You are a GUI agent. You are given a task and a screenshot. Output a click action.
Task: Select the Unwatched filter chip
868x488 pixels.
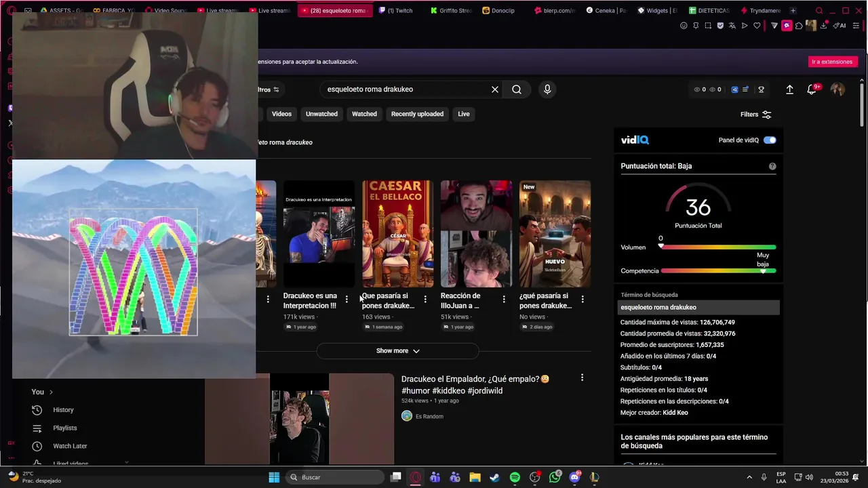[x=321, y=114]
